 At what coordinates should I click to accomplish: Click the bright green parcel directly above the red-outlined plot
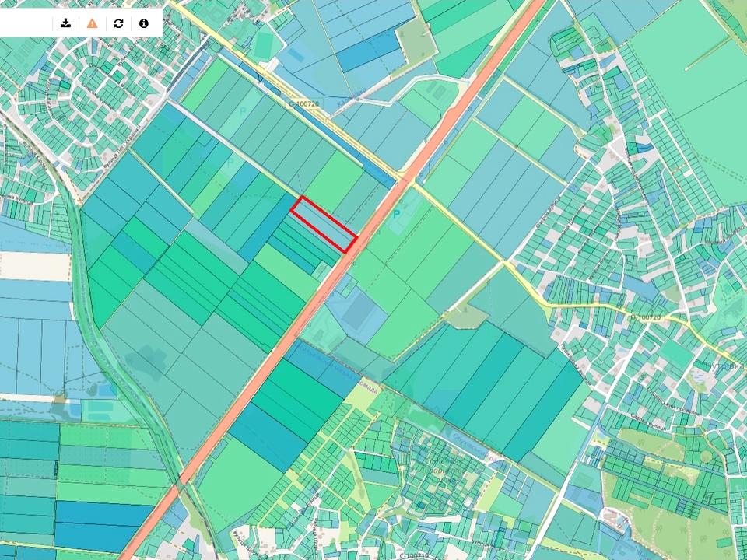pos(335,180)
